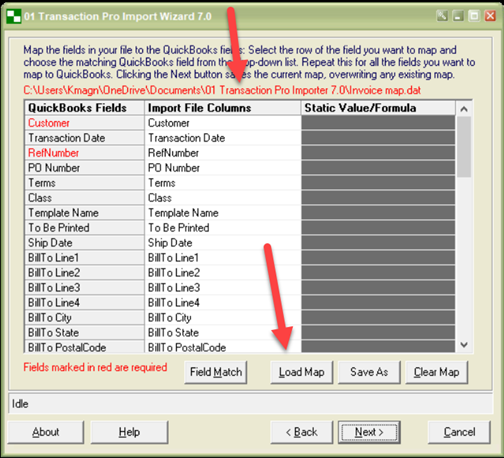Open Help
Viewport: 504px width, 458px height.
[x=129, y=432]
